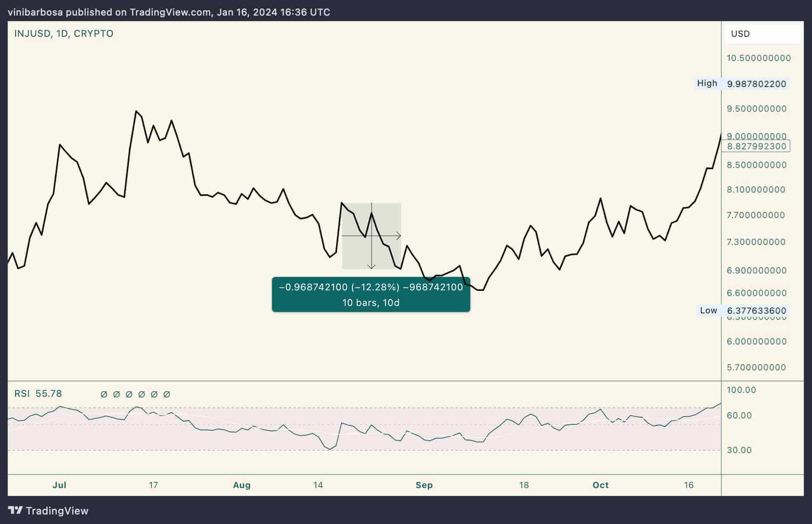
Task: Click the RSI 60.00 scale level
Action: pyautogui.click(x=739, y=415)
